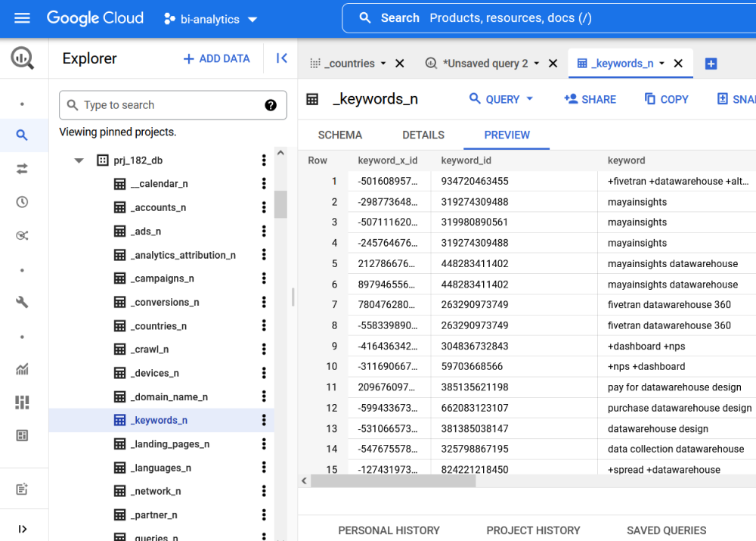Click the Google Cloud logo
756x541 pixels.
coord(95,18)
